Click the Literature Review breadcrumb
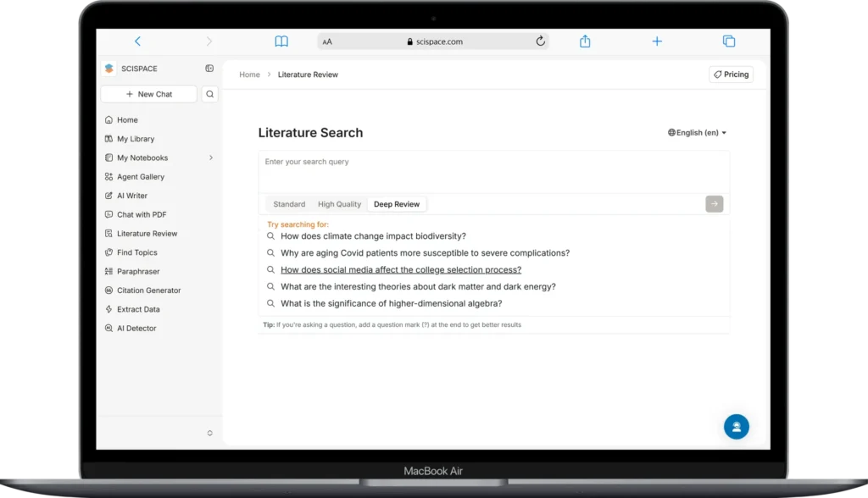This screenshot has height=498, width=868. coord(308,75)
